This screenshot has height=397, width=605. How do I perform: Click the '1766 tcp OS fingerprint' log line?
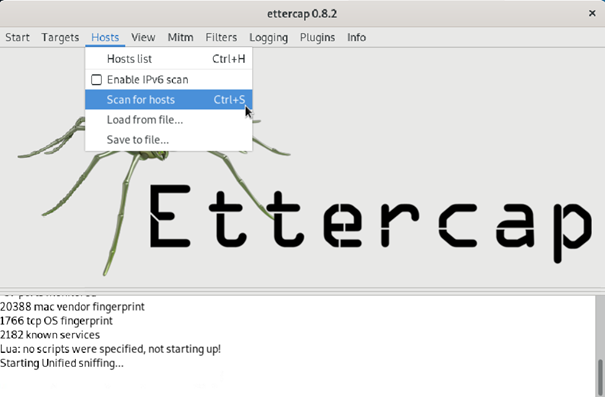[x=56, y=321]
